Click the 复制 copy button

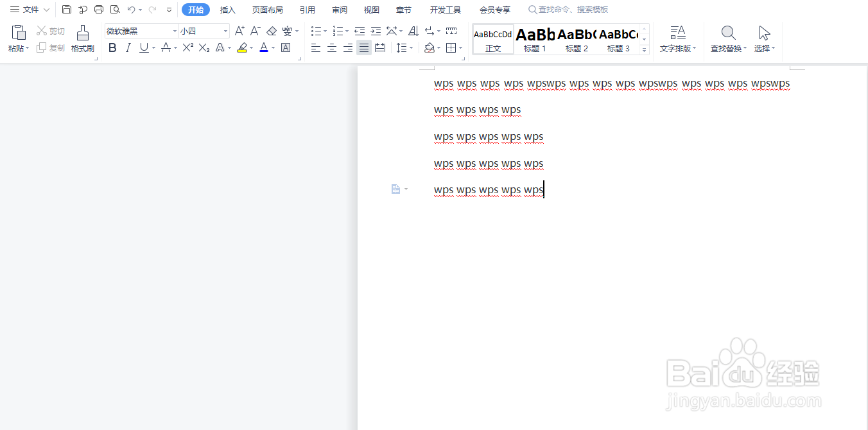pyautogui.click(x=51, y=47)
